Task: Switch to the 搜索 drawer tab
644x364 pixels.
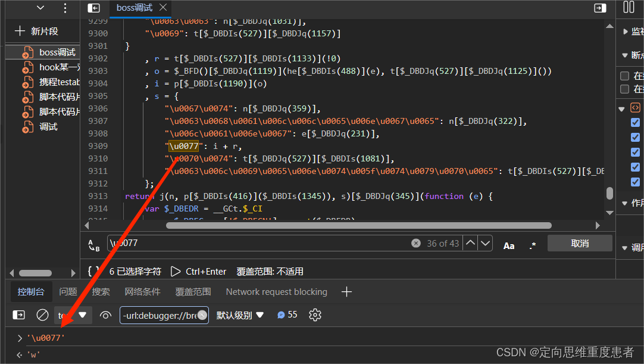Action: (101, 291)
